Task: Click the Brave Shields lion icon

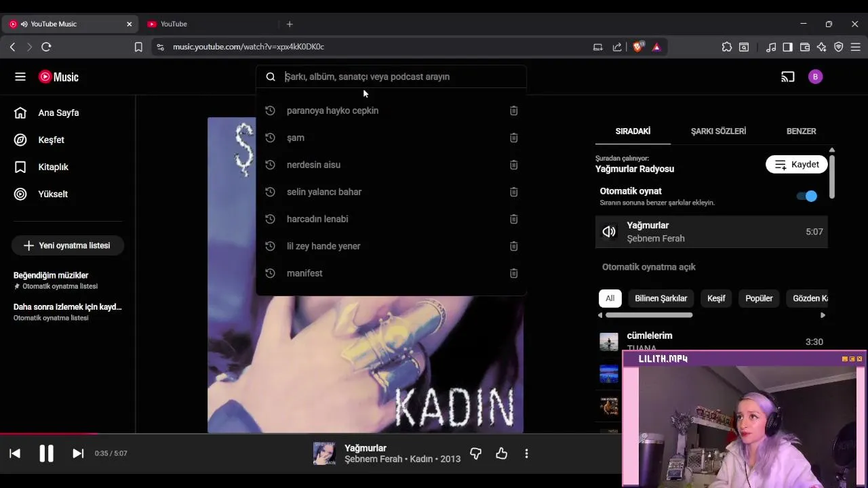Action: (637, 47)
